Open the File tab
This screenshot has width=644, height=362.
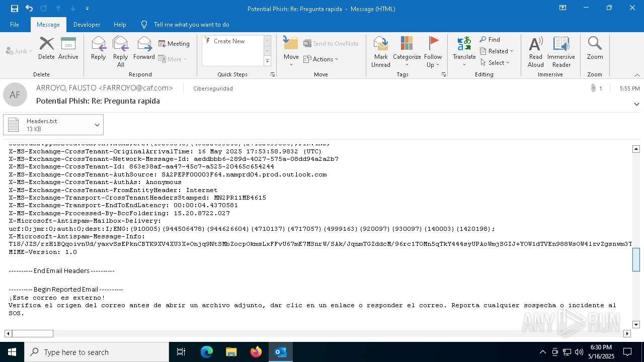[15, 25]
